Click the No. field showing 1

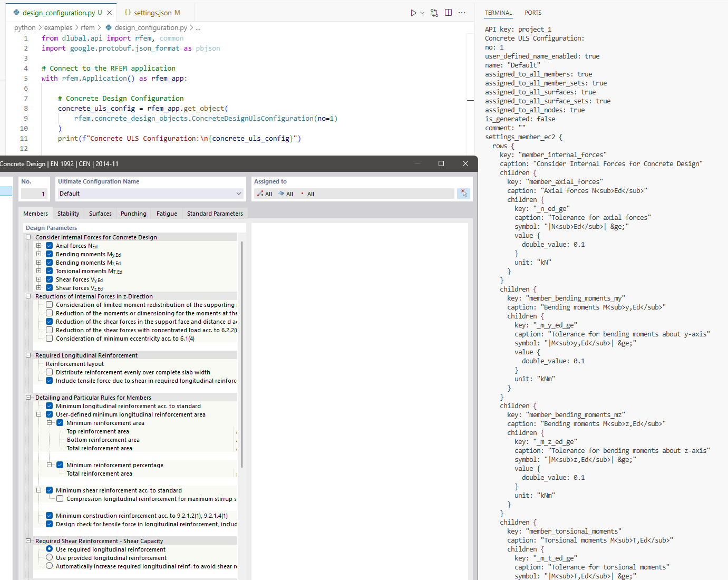[34, 194]
